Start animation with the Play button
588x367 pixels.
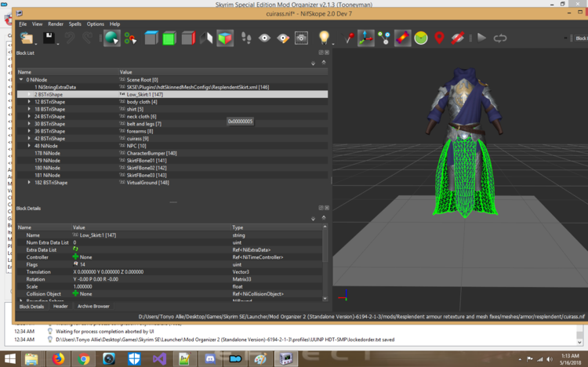pos(481,38)
